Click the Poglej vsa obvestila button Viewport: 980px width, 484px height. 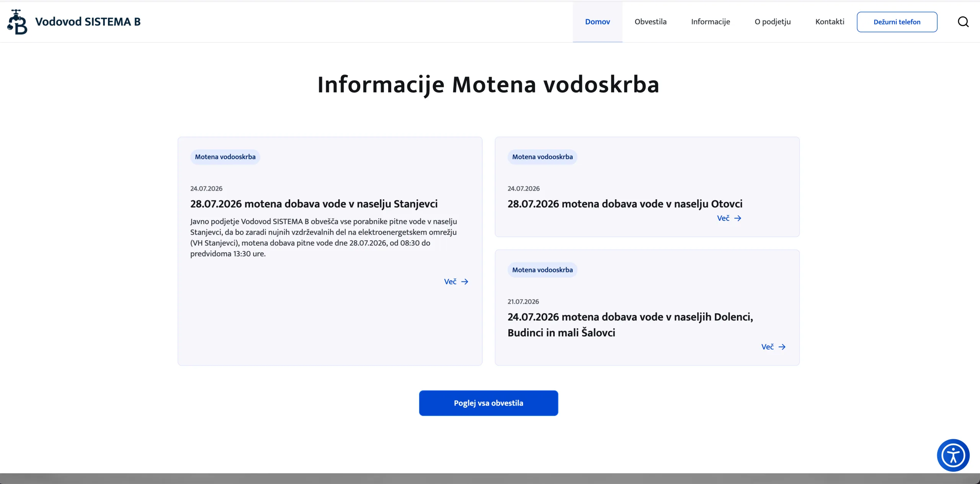(x=488, y=403)
